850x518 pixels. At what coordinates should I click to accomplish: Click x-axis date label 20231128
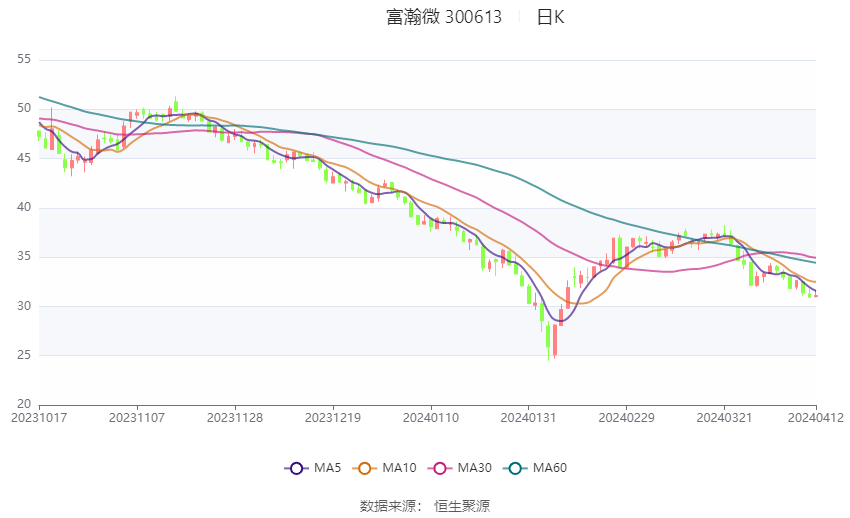pyautogui.click(x=235, y=418)
